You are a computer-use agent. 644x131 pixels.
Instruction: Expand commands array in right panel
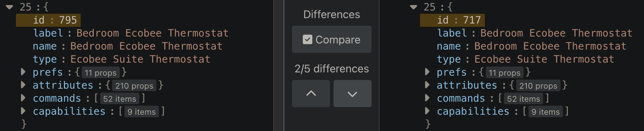pos(427,98)
